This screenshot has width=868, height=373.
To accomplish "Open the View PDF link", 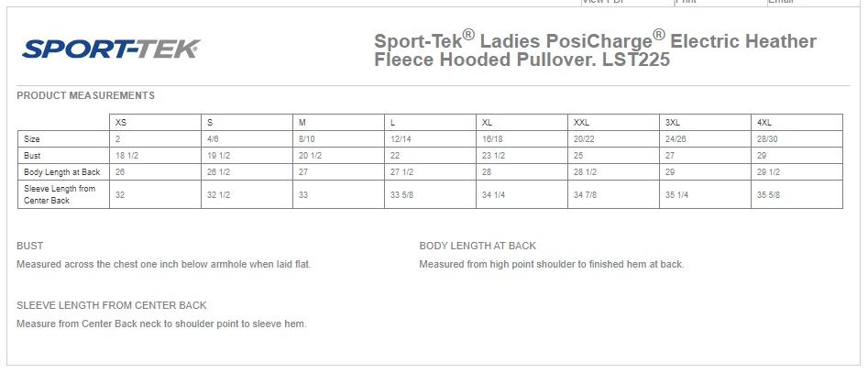I will [605, 2].
